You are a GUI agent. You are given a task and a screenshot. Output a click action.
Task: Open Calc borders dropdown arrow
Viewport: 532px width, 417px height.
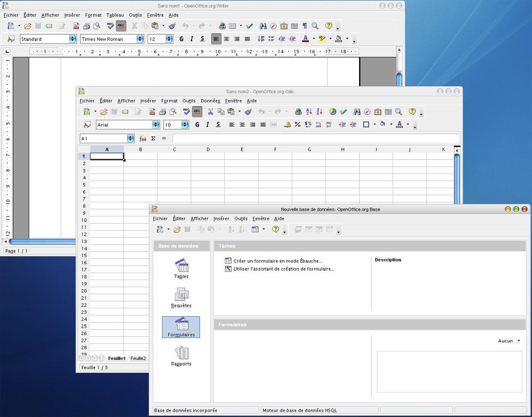(375, 125)
